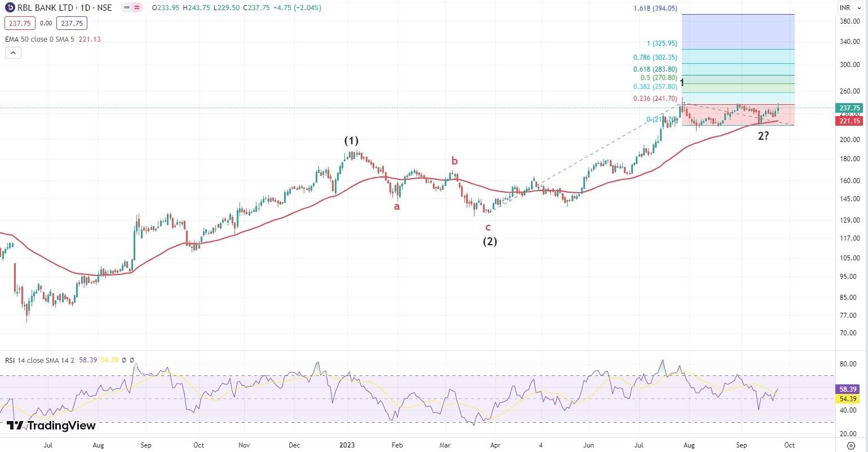Click the 380.00 price scale label
868x452 pixels.
pos(849,21)
